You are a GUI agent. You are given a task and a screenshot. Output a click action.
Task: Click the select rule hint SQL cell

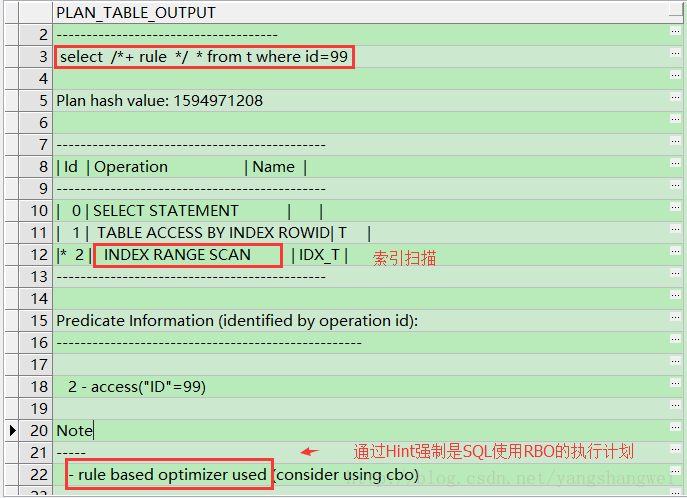[x=204, y=57]
